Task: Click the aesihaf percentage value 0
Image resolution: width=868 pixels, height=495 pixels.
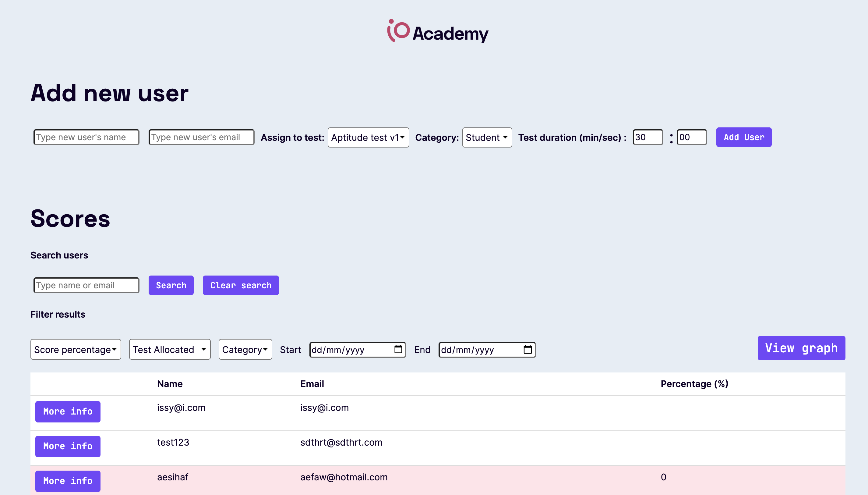Action: tap(663, 477)
